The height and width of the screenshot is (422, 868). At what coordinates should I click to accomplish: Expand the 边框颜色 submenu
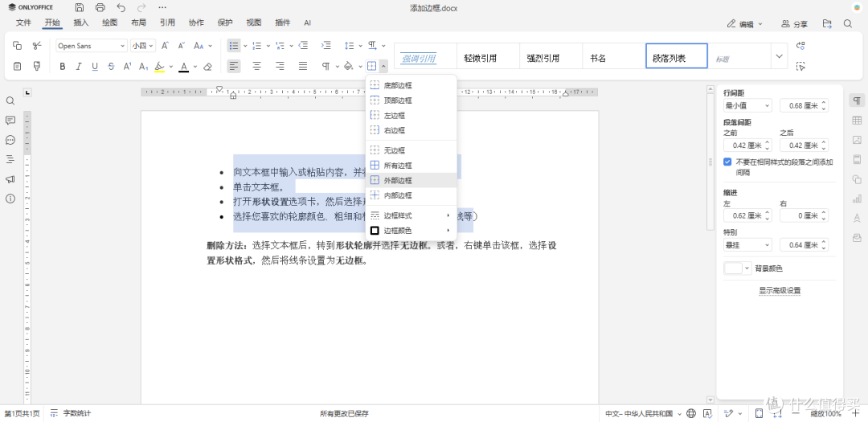411,231
